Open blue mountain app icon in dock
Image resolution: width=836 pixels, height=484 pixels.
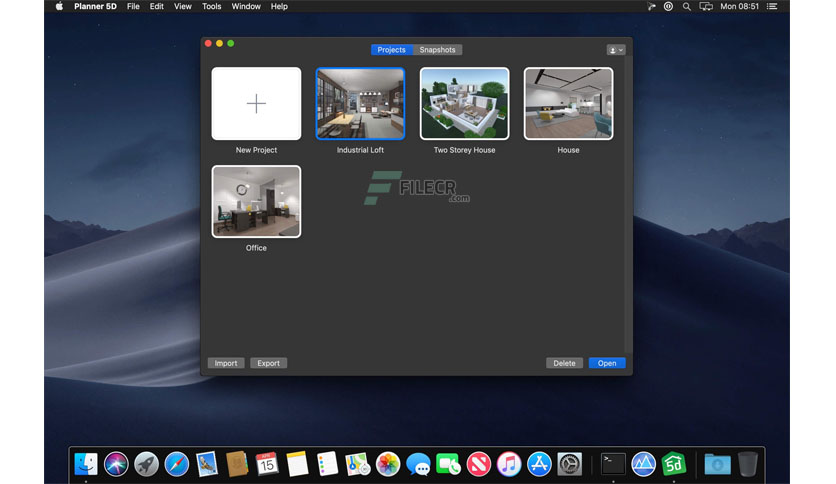[644, 464]
